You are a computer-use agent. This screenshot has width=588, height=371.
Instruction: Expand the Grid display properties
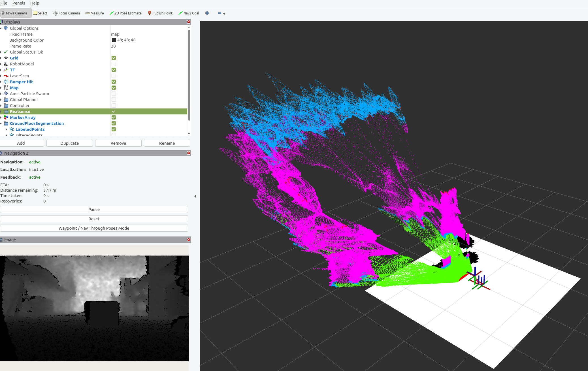point(2,58)
